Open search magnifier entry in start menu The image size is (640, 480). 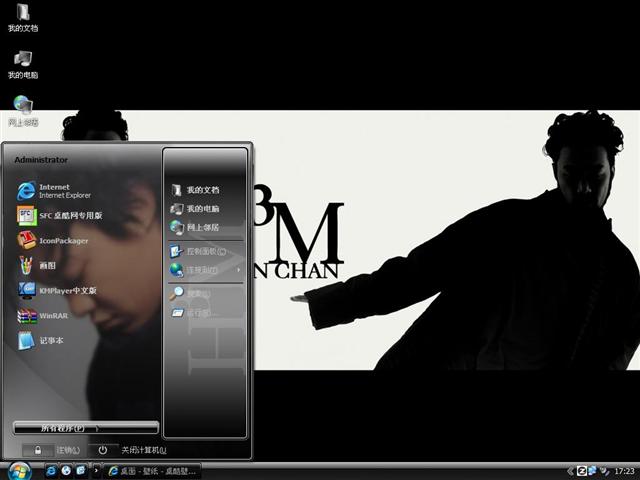pyautogui.click(x=191, y=293)
